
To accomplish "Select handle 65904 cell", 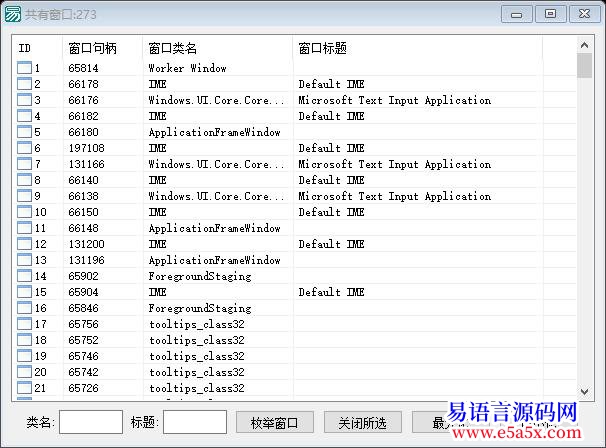I will click(83, 292).
